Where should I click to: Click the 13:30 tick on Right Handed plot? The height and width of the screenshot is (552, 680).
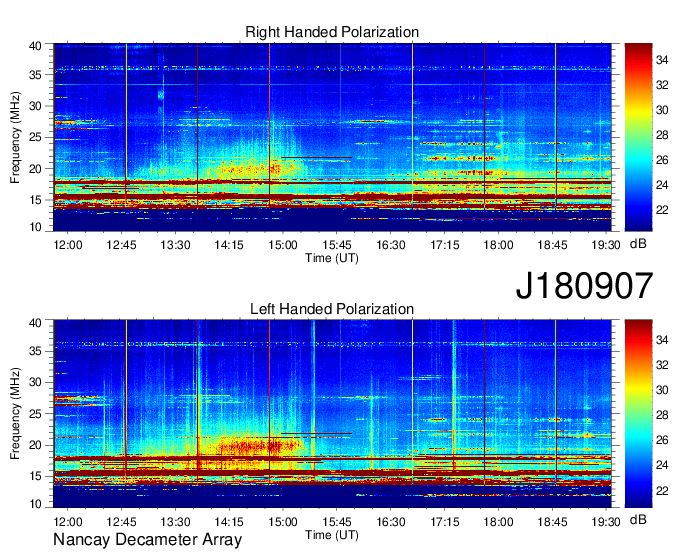tap(175, 245)
